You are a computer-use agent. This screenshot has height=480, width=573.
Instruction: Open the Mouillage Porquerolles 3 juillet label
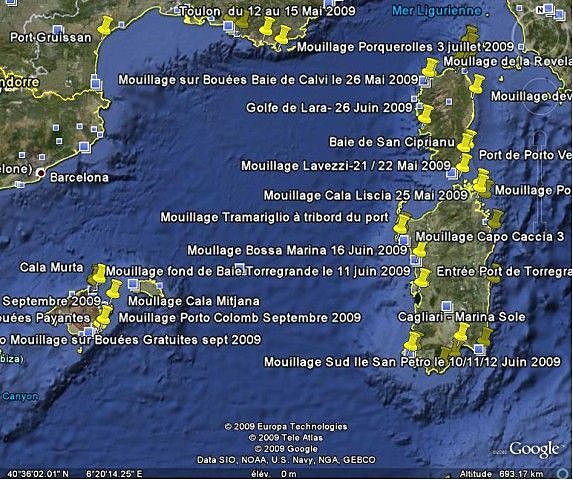click(x=405, y=47)
